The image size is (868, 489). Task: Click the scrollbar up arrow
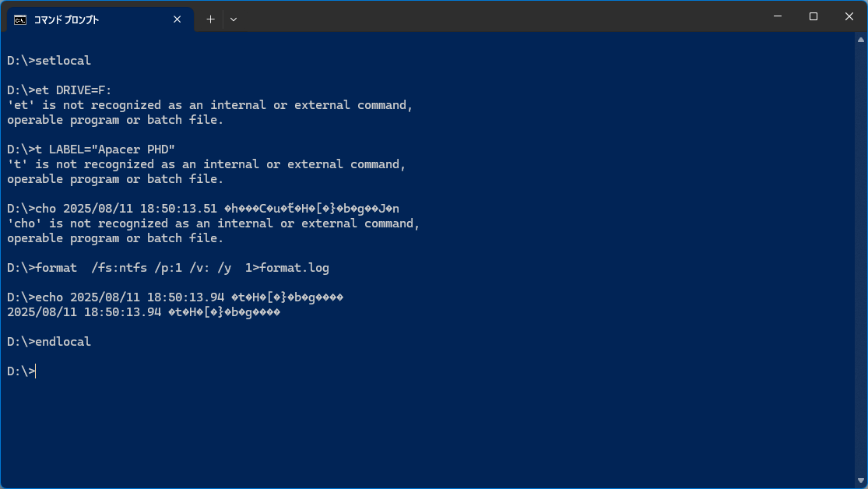point(861,39)
